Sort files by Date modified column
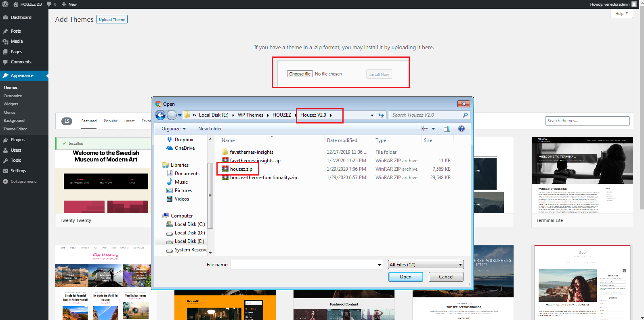644x320 pixels. pos(342,140)
